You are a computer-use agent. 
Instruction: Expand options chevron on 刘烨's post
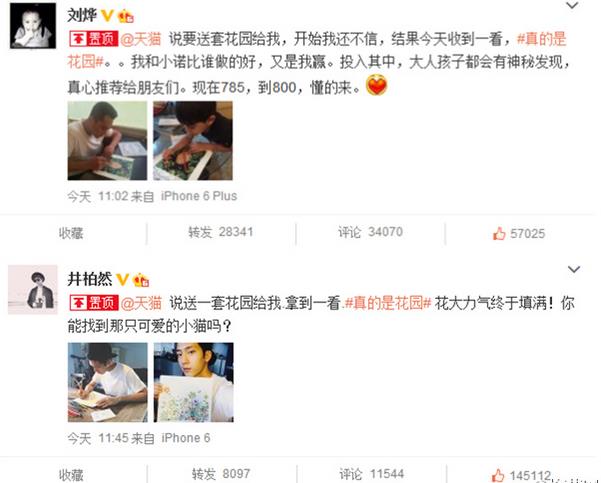point(572,5)
